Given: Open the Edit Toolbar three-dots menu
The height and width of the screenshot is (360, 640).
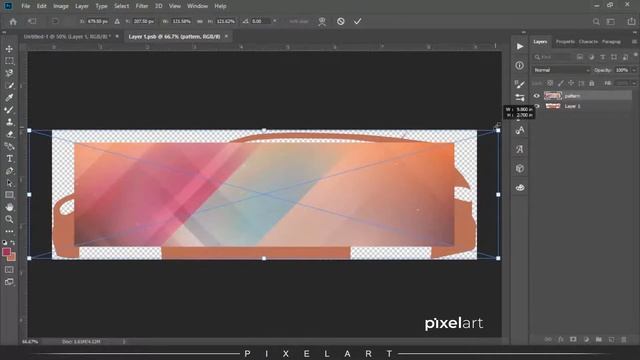Looking at the screenshot, I should (9, 231).
